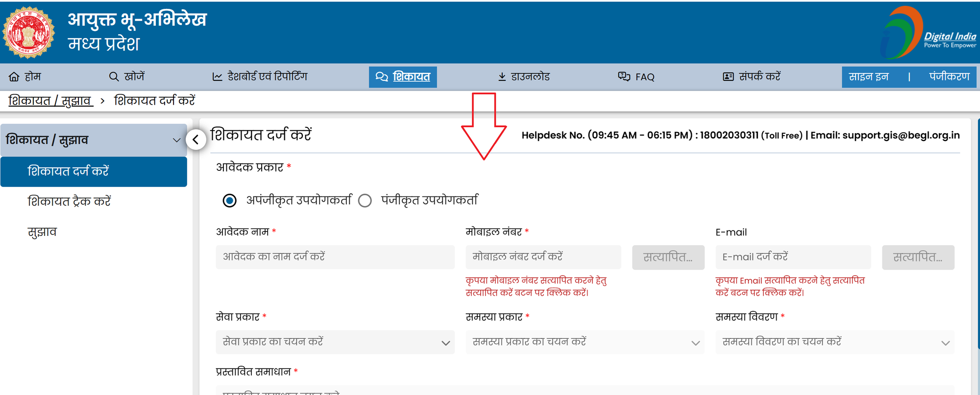This screenshot has height=395, width=980.
Task: Open the खोजें menu item
Action: [x=127, y=77]
